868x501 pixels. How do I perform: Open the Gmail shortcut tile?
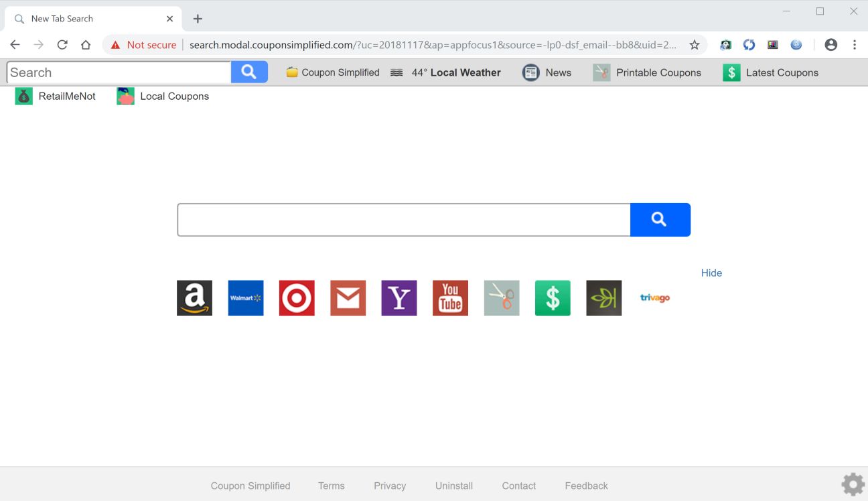click(348, 298)
